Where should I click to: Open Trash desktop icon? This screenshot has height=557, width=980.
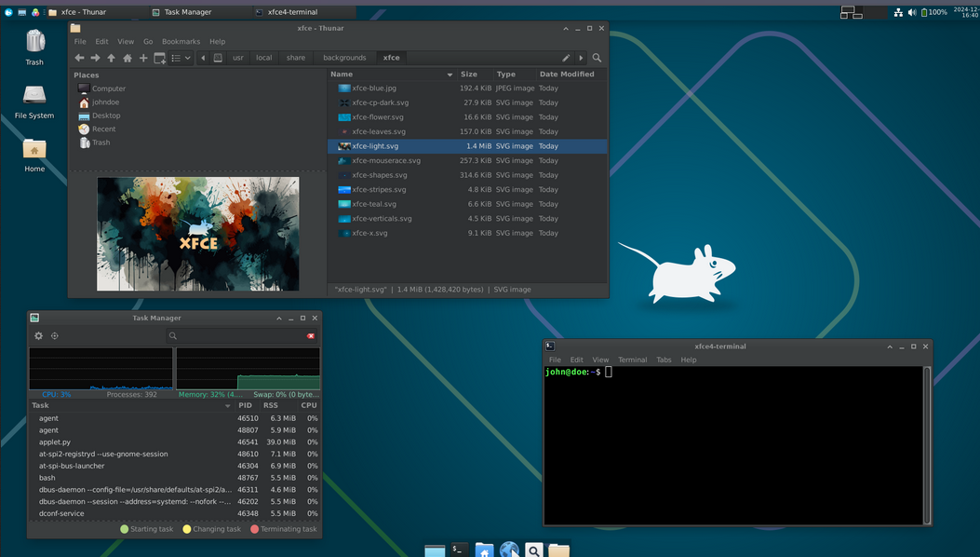tap(34, 48)
